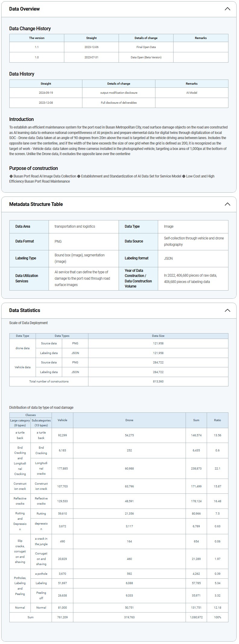Click the Data Statistics panel title
This screenshot has width=239, height=644.
tap(24, 310)
